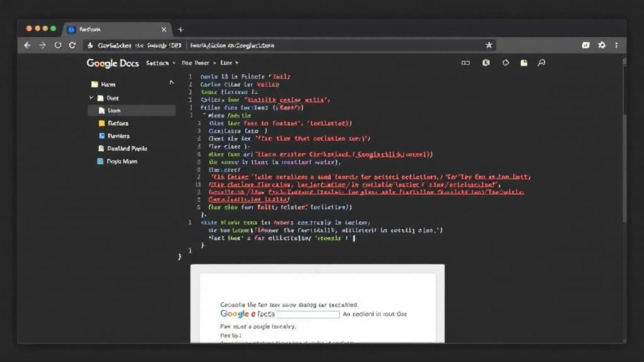644x362 pixels.
Task: Open the first dropdown menu next to Google Docs
Action: pyautogui.click(x=160, y=63)
